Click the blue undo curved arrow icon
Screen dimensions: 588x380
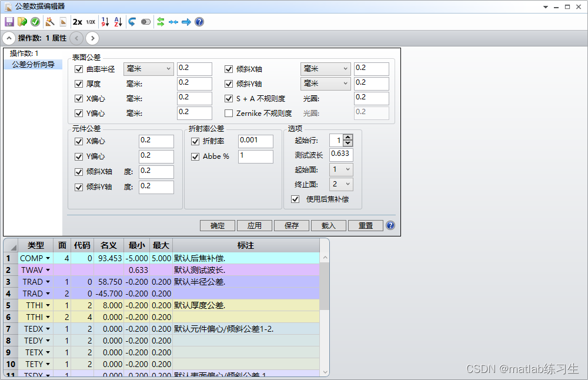tap(132, 22)
